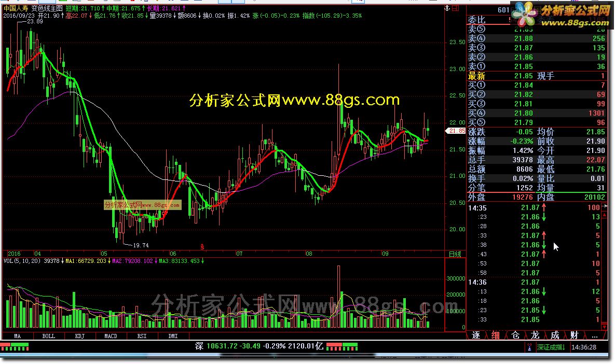Click the red S marker on the timeline

(202, 247)
